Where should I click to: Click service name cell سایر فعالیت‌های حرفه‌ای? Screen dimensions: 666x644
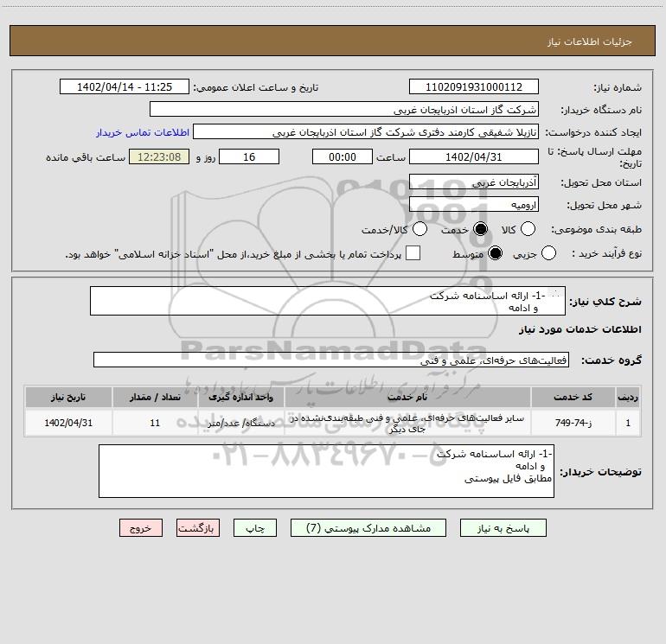point(407,423)
